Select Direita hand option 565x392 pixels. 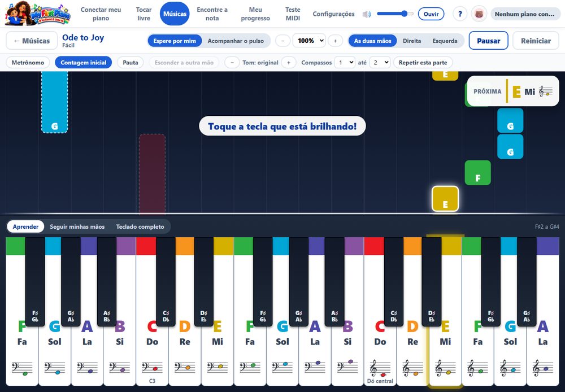tap(412, 41)
